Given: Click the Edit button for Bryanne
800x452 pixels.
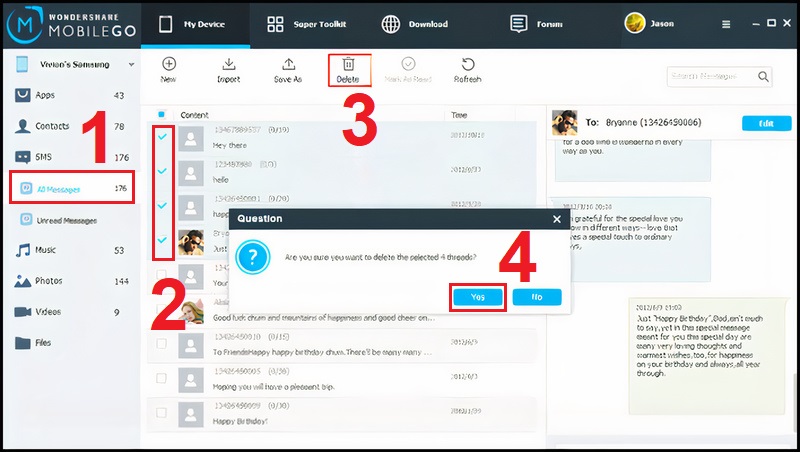Looking at the screenshot, I should point(766,123).
